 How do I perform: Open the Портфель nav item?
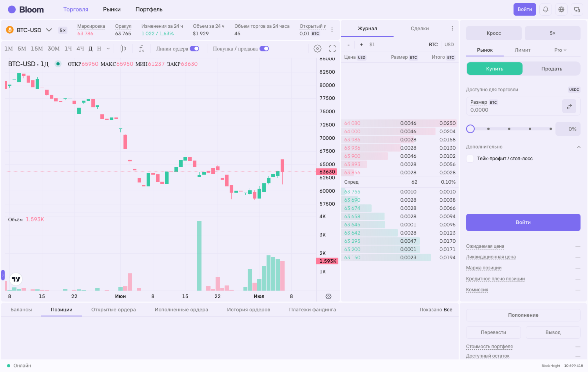[x=149, y=9]
